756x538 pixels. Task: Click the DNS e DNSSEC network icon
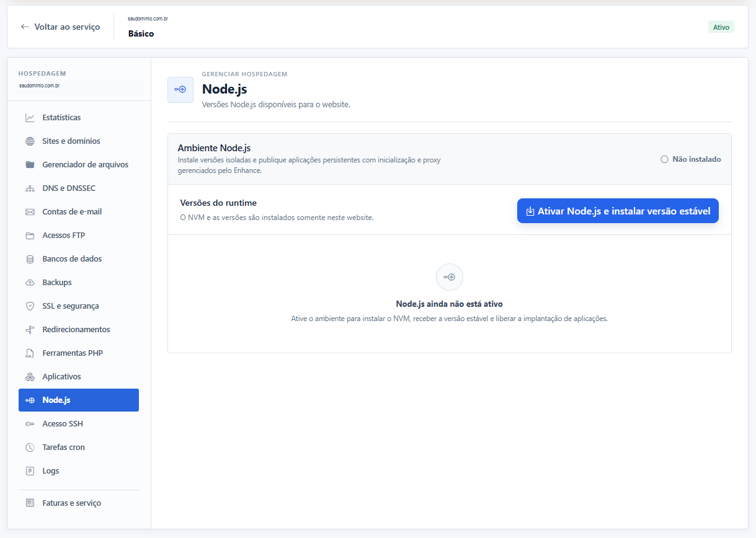(30, 188)
